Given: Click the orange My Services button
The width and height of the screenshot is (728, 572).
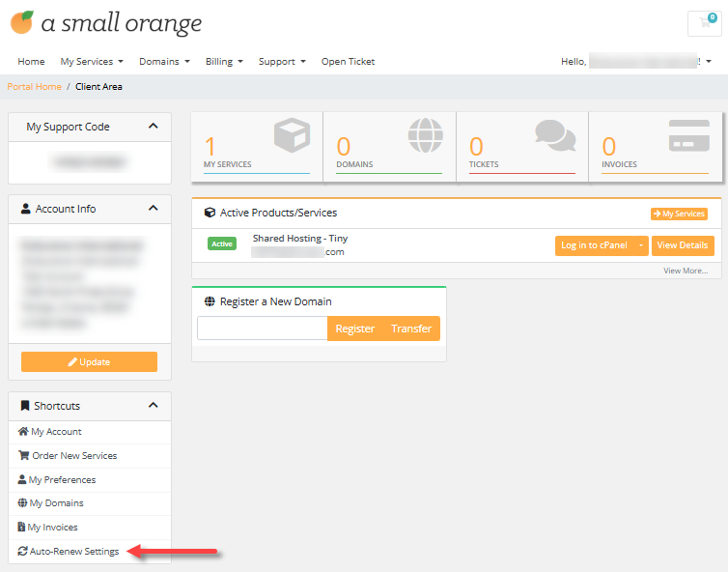Looking at the screenshot, I should pos(679,214).
